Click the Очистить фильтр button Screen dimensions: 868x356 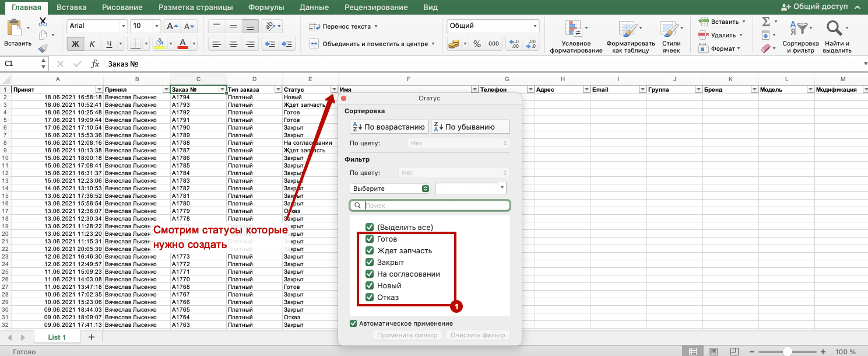tap(477, 335)
